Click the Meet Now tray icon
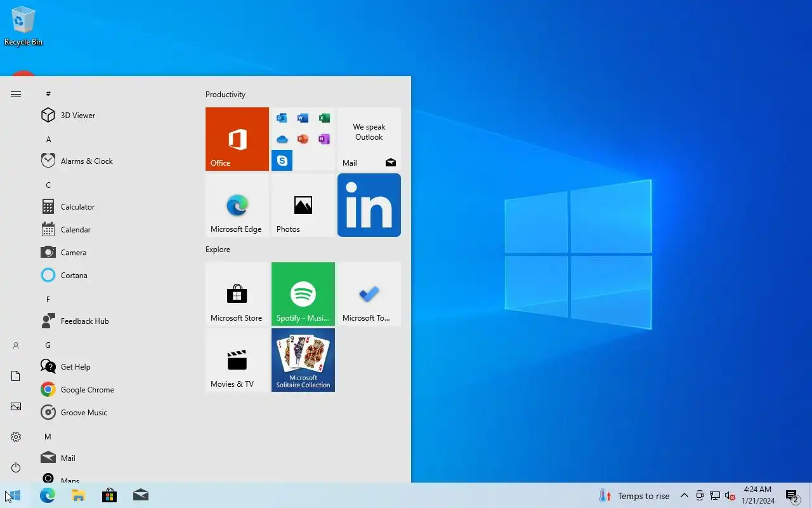Image resolution: width=812 pixels, height=508 pixels. (x=700, y=496)
